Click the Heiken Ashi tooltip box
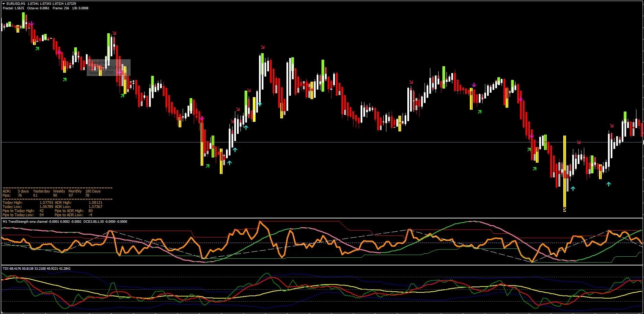644x314 pixels. pyautogui.click(x=109, y=68)
